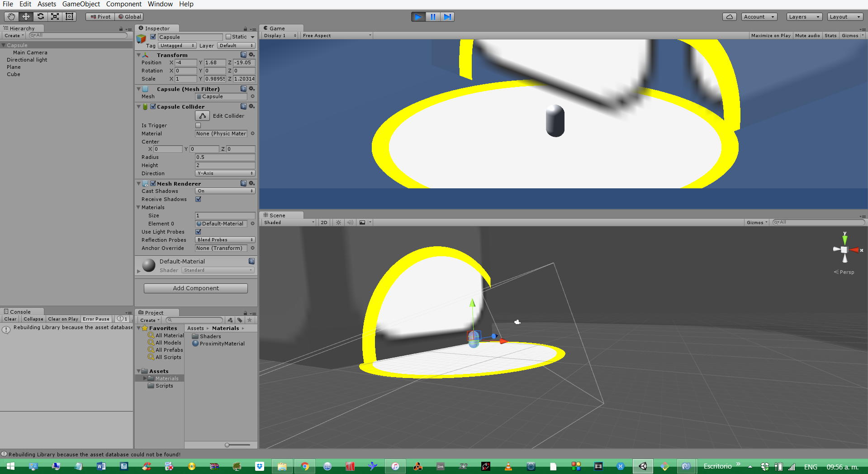The width and height of the screenshot is (868, 474).
Task: Open the Assets menu
Action: [47, 4]
